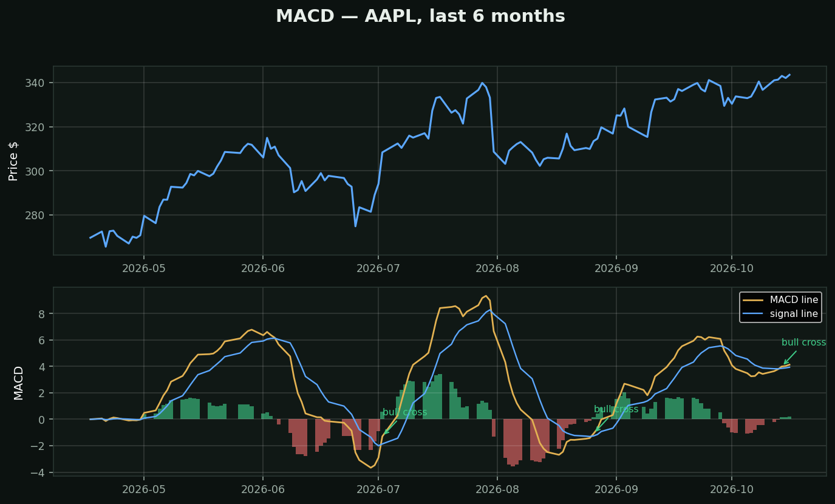Screen dimensions: 835x504
Task: Click the 2026-08 date label under the price chart
Action: (497, 268)
